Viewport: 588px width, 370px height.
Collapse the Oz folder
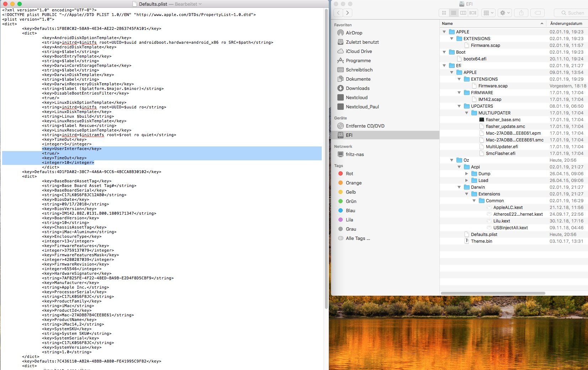point(452,160)
